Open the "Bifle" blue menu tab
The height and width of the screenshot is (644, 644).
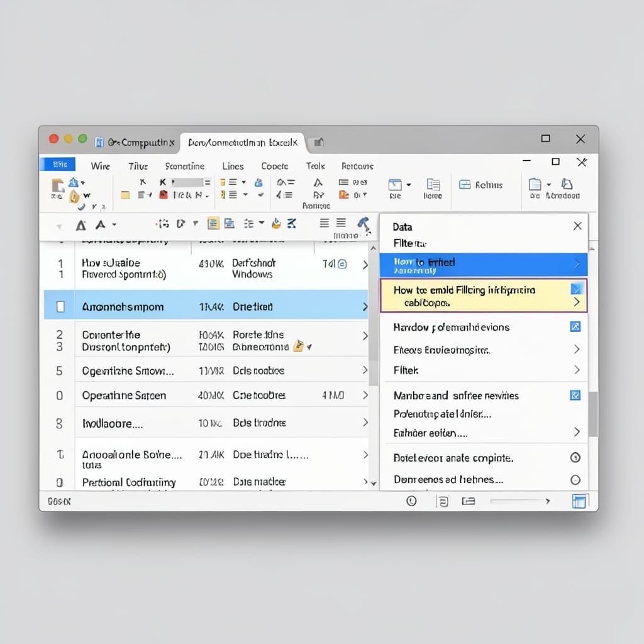(58, 164)
